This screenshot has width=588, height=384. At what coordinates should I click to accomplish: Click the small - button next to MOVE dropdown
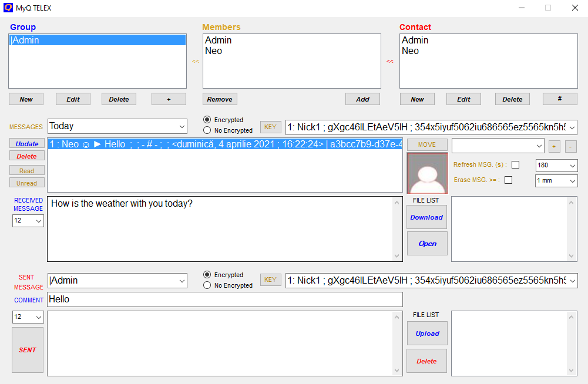tap(570, 147)
